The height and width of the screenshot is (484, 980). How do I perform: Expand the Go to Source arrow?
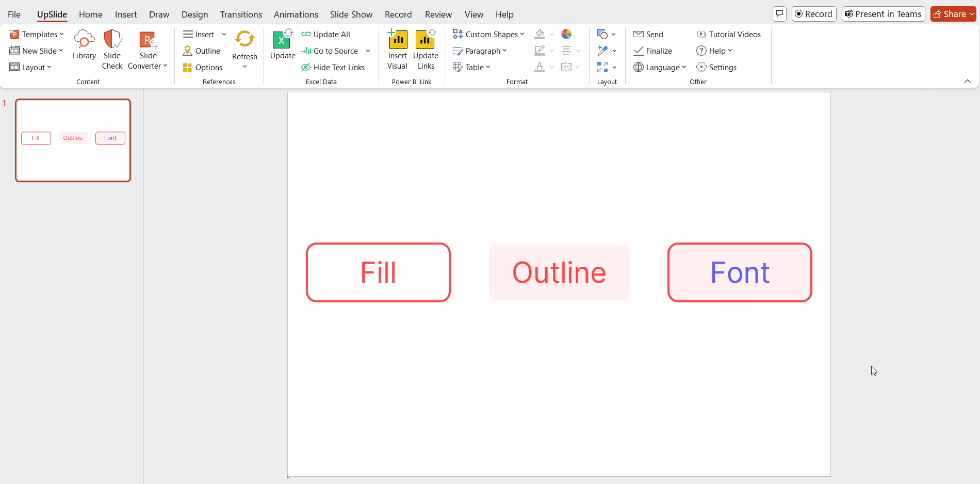click(x=368, y=51)
